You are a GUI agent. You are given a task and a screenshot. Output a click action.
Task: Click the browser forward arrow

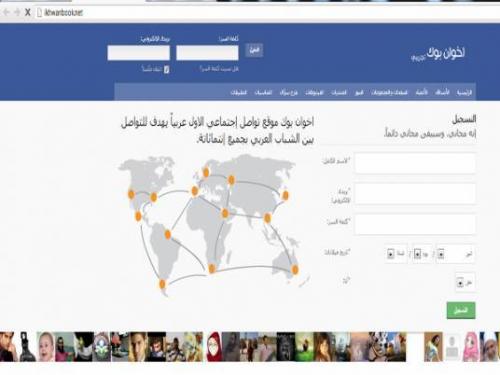(17, 12)
